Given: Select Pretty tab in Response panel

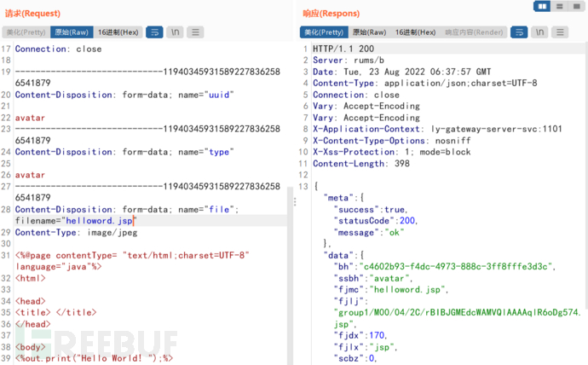Looking at the screenshot, I should coord(322,32).
